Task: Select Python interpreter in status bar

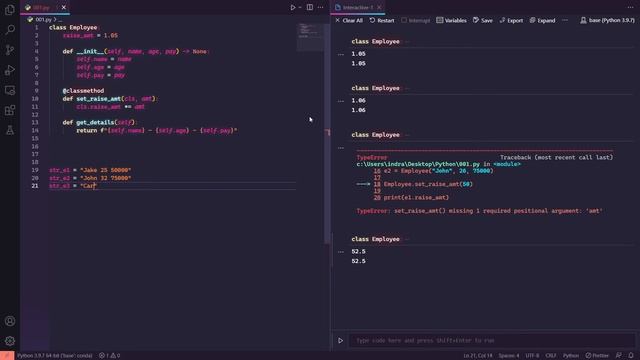Action: point(55,356)
